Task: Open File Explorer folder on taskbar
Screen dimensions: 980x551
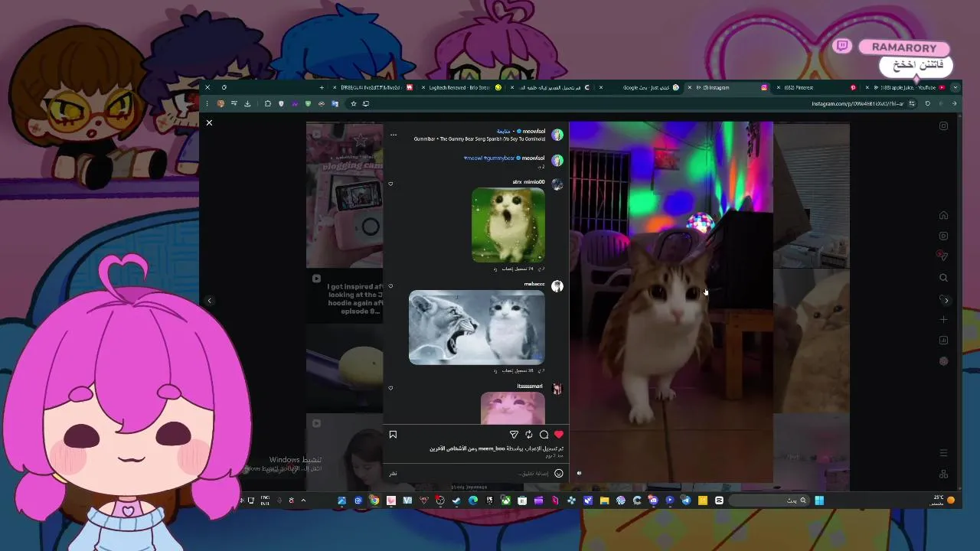Action: pyautogui.click(x=604, y=500)
